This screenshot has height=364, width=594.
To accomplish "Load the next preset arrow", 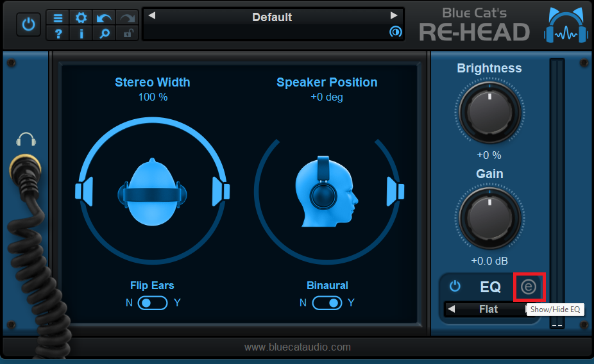I will click(394, 15).
